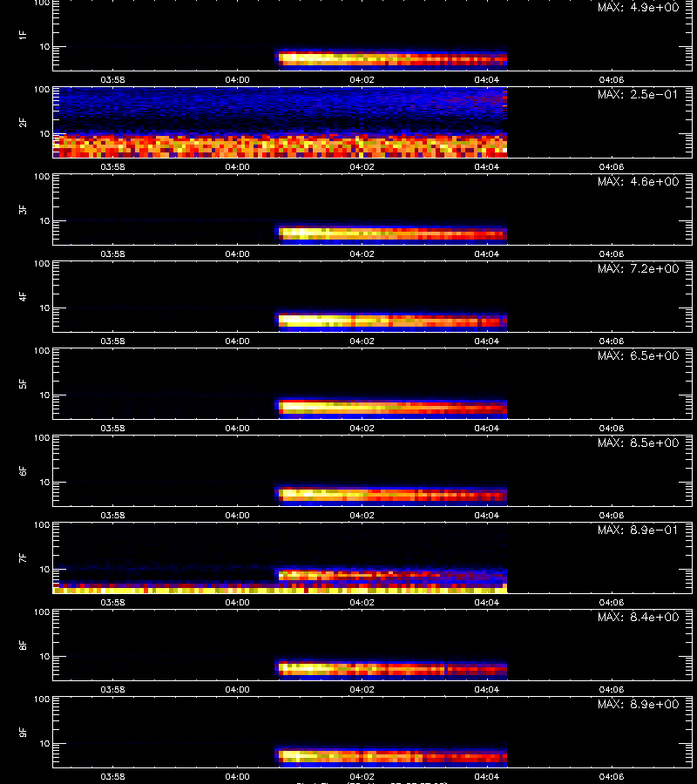Click the "10" y-axis label of panel 1F
The height and width of the screenshot is (784, 697).
pos(44,46)
